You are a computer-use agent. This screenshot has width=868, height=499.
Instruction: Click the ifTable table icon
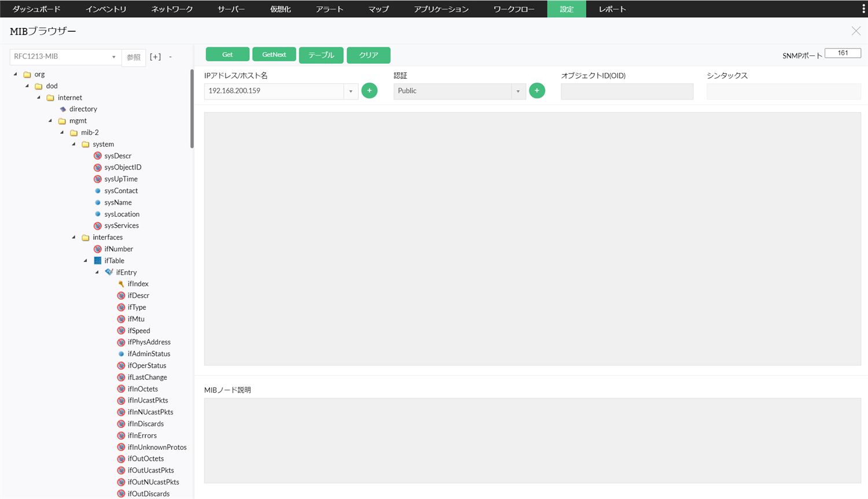coord(98,261)
